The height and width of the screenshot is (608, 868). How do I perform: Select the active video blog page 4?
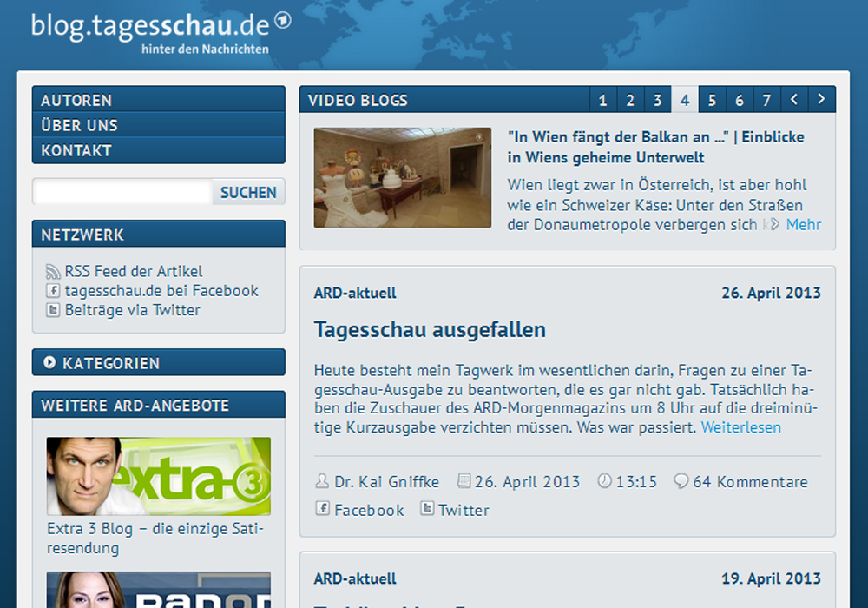[685, 100]
